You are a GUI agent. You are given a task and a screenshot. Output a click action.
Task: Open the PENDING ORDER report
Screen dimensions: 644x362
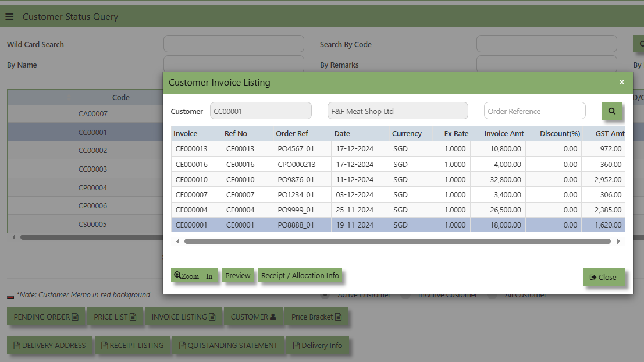[x=46, y=317]
